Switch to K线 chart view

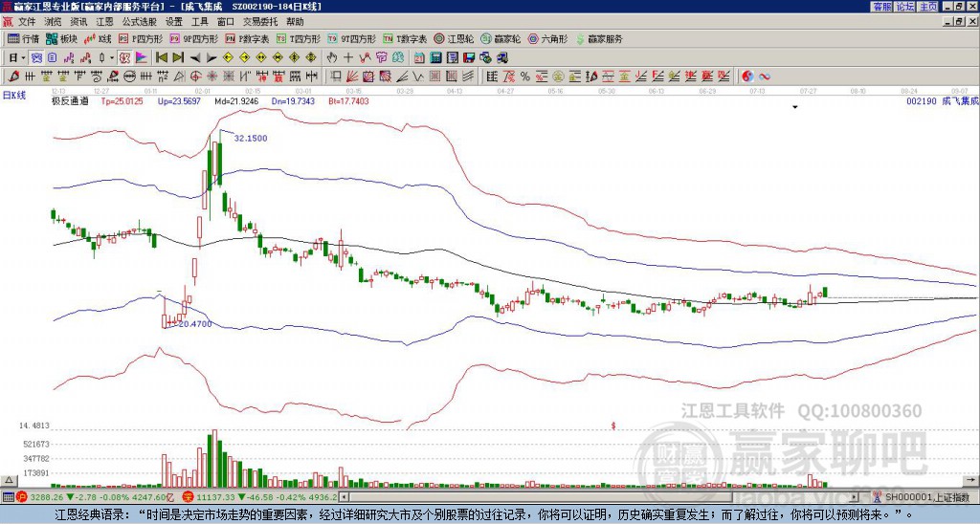click(x=99, y=38)
